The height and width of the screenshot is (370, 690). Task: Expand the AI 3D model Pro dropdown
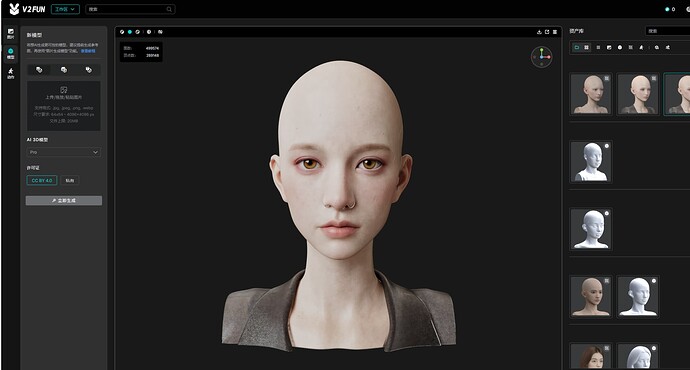[x=64, y=152]
